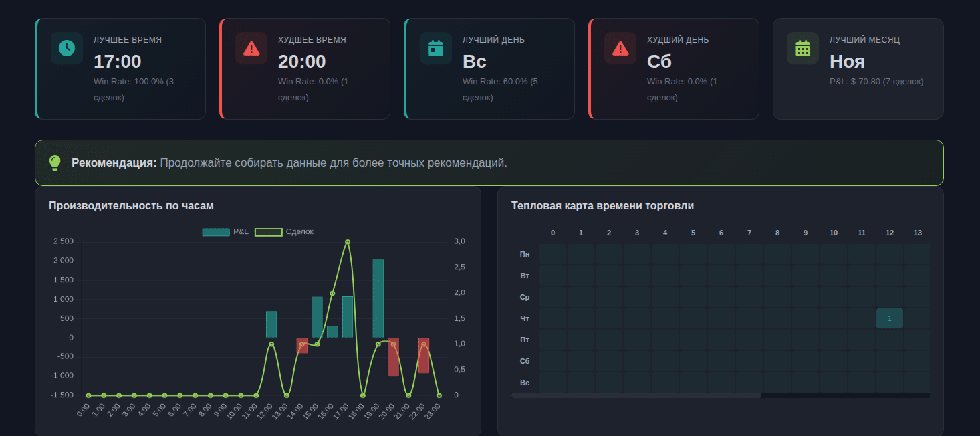Click the Ноя best month value

pos(847,62)
